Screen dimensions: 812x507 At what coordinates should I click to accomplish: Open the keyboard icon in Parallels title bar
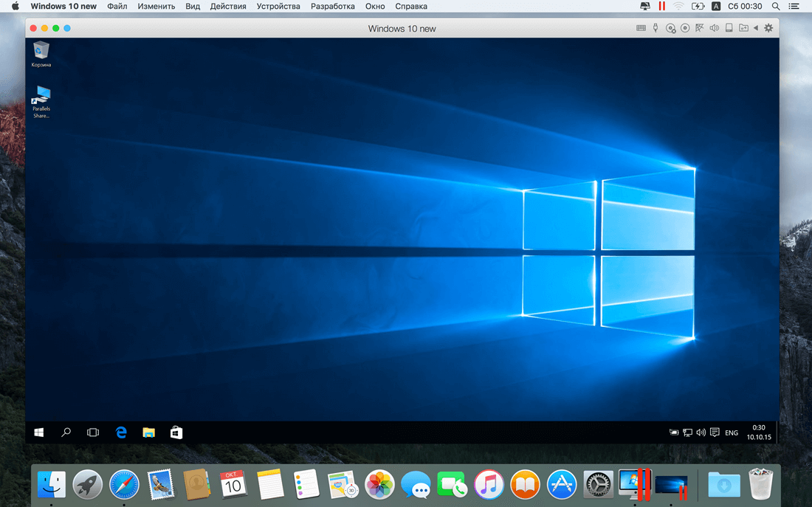click(641, 28)
